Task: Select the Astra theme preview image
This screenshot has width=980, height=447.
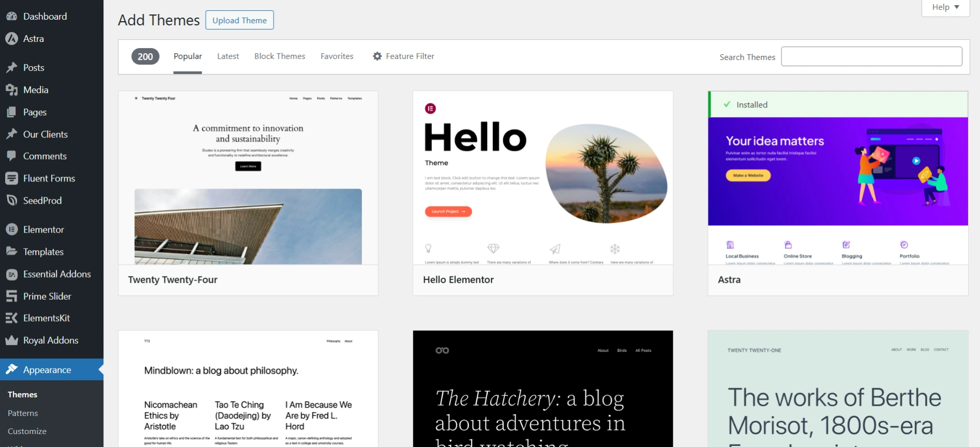Action: [x=838, y=191]
